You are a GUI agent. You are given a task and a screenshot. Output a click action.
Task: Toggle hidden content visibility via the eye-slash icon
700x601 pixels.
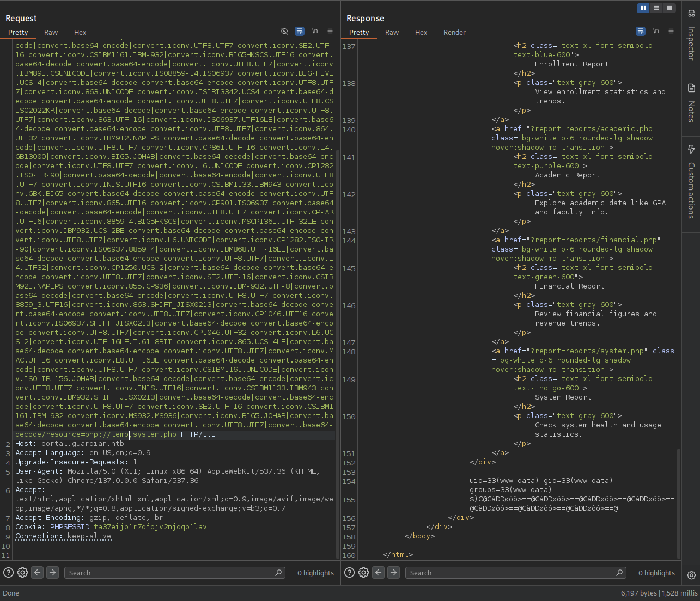284,31
